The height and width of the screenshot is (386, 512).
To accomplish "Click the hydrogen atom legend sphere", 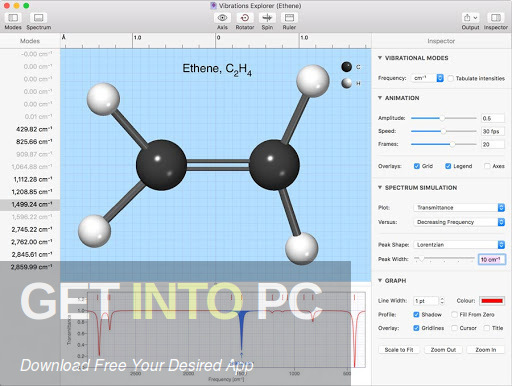I will tap(347, 83).
